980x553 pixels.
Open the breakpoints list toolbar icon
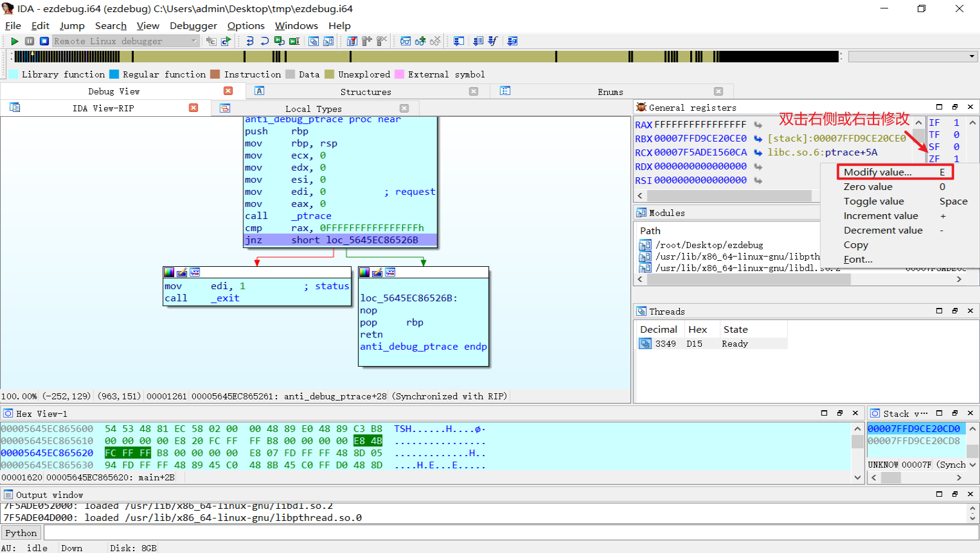(352, 41)
